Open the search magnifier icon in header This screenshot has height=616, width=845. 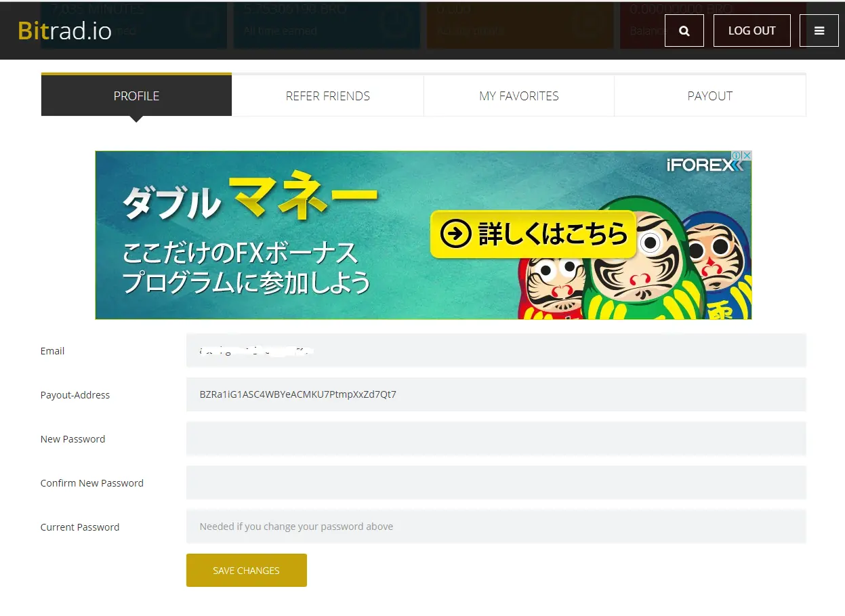[x=684, y=30]
